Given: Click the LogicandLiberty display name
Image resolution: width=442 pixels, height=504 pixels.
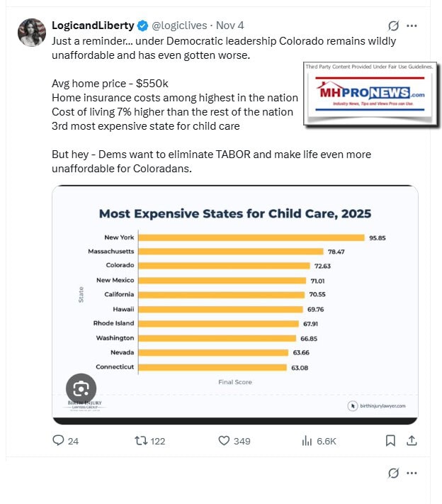Looking at the screenshot, I should (92, 26).
